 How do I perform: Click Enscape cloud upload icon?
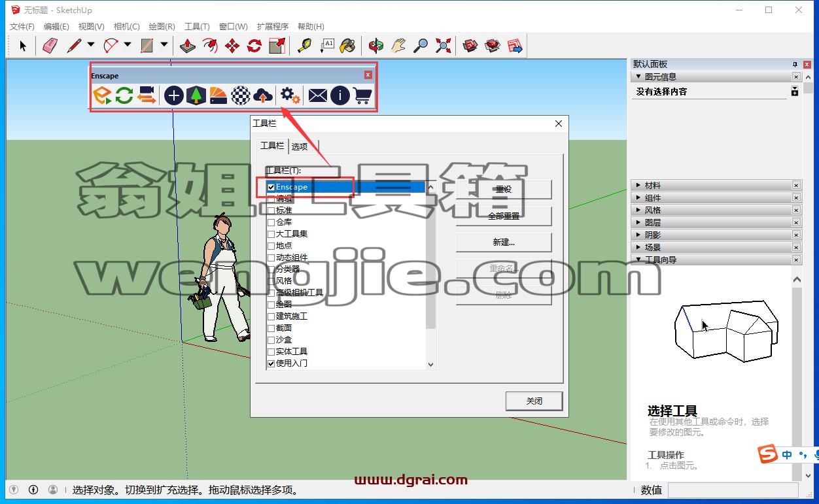tap(263, 96)
